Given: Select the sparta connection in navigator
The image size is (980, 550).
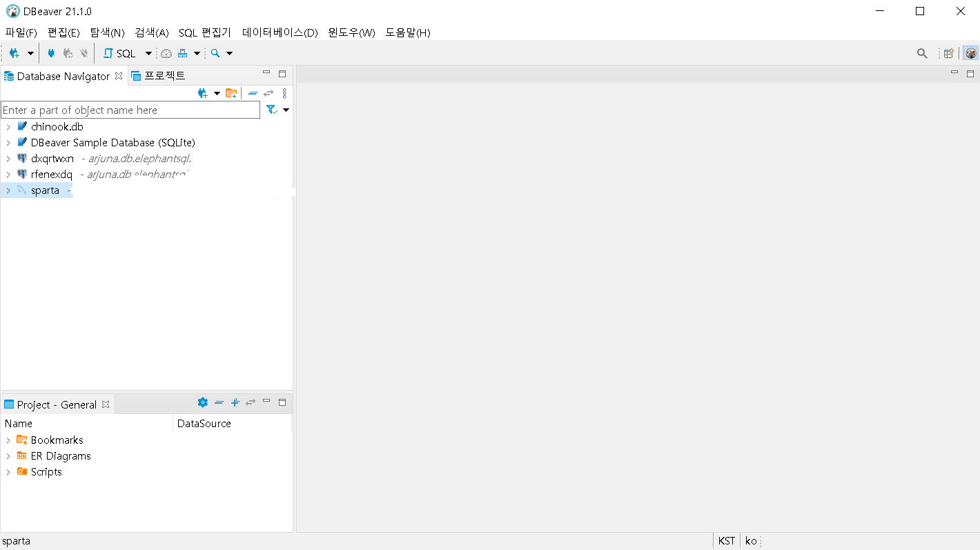Looking at the screenshot, I should (45, 190).
